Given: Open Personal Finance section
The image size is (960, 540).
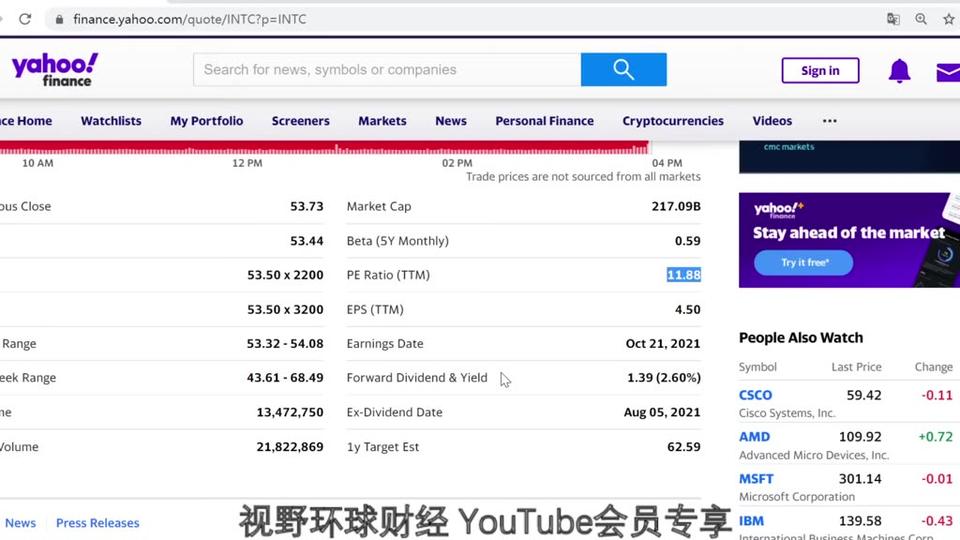Looking at the screenshot, I should [x=544, y=121].
